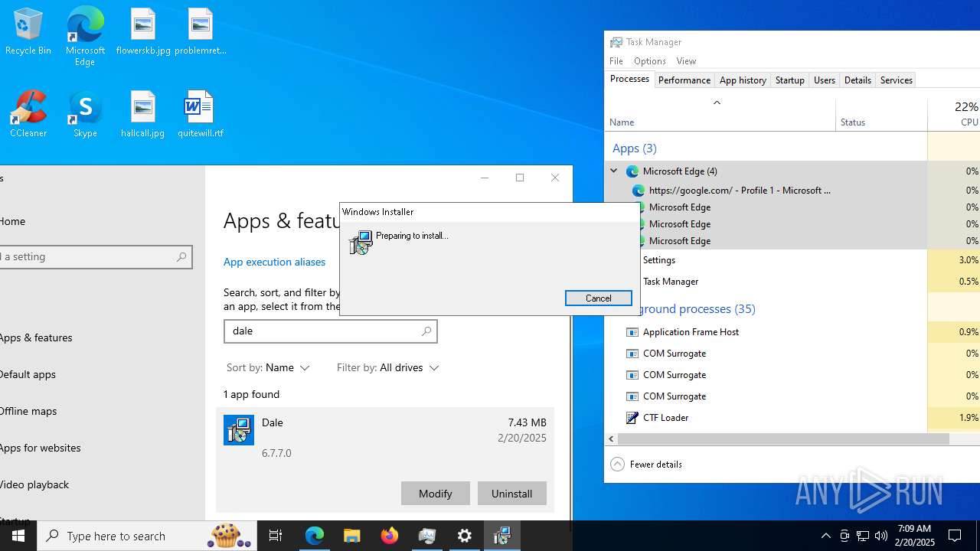Open Video playback settings page
This screenshot has height=551, width=980.
[x=34, y=484]
